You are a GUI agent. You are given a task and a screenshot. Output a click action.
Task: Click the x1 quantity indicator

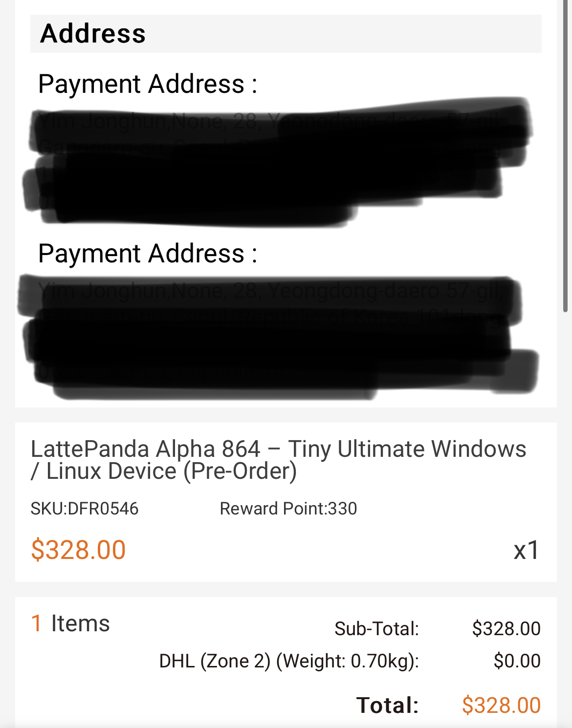coord(527,551)
